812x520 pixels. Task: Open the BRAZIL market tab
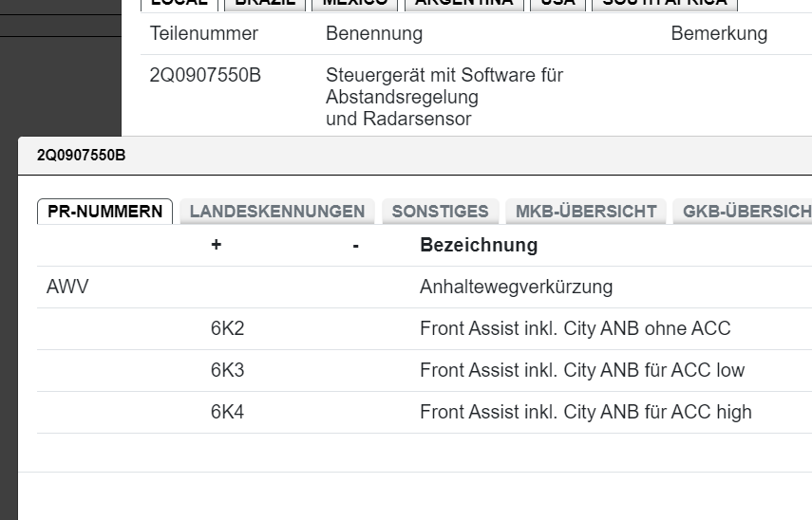point(266,3)
